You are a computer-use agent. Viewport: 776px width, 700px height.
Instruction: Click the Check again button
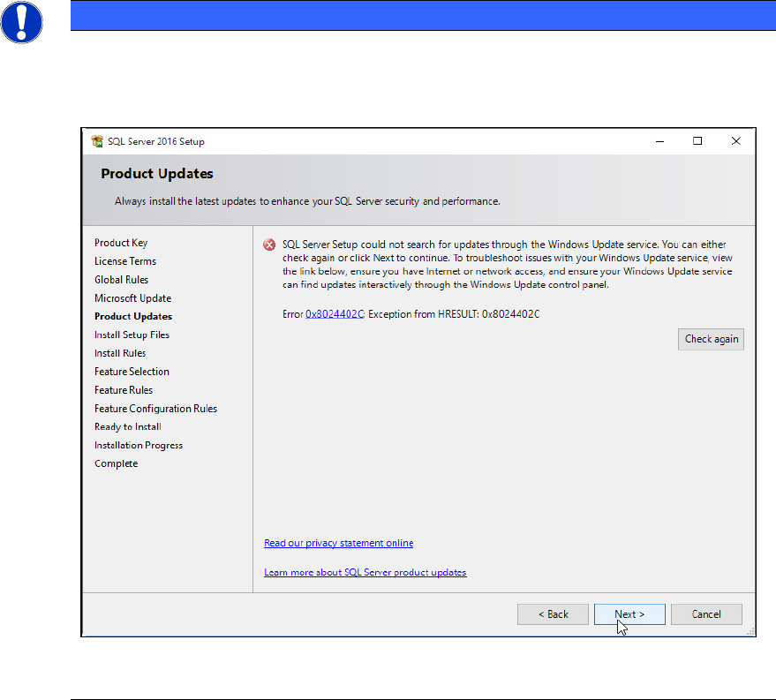point(712,339)
